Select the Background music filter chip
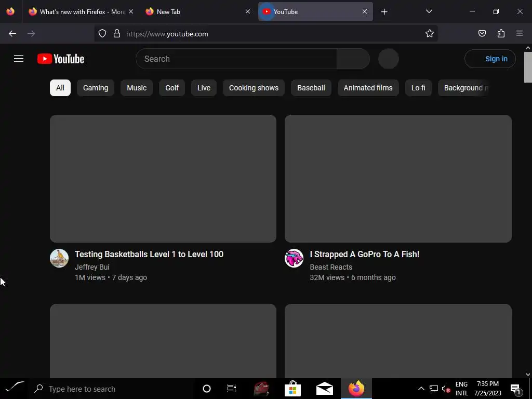 [x=464, y=88]
